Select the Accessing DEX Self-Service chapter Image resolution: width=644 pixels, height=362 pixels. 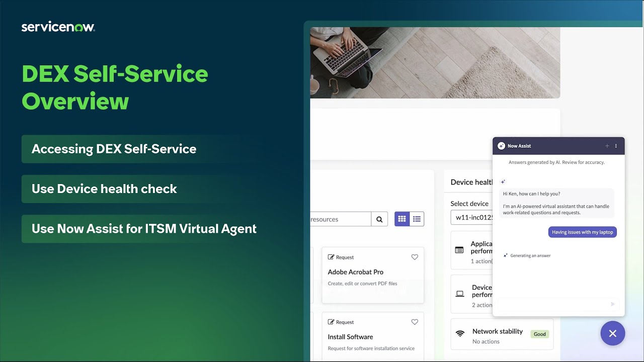pyautogui.click(x=114, y=149)
